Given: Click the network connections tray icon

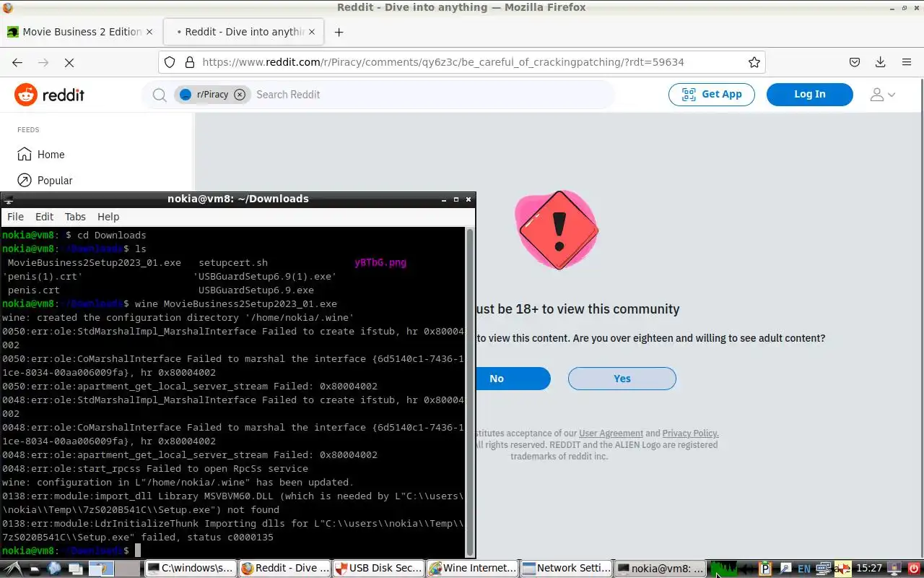Looking at the screenshot, I should pos(823,569).
